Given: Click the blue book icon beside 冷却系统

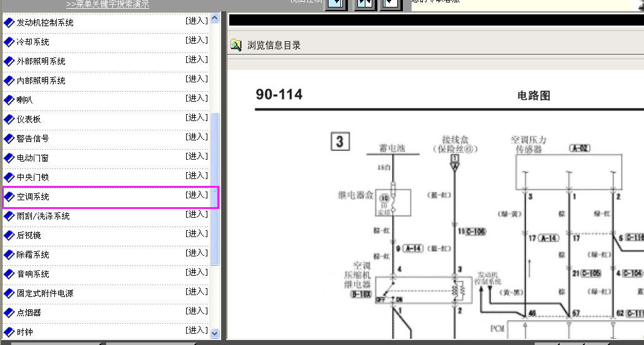Looking at the screenshot, I should tap(9, 42).
